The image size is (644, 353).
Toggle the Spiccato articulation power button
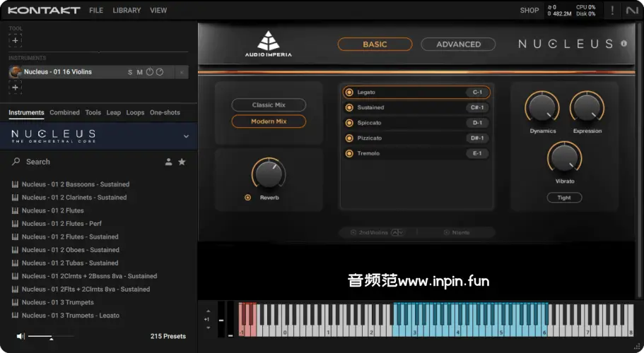coord(349,123)
